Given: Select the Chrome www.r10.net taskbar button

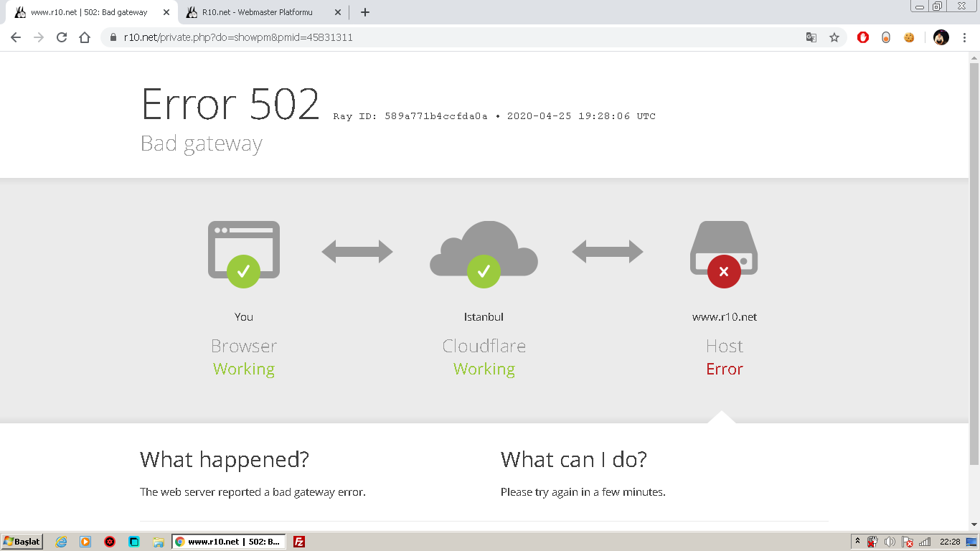Looking at the screenshot, I should pyautogui.click(x=229, y=542).
